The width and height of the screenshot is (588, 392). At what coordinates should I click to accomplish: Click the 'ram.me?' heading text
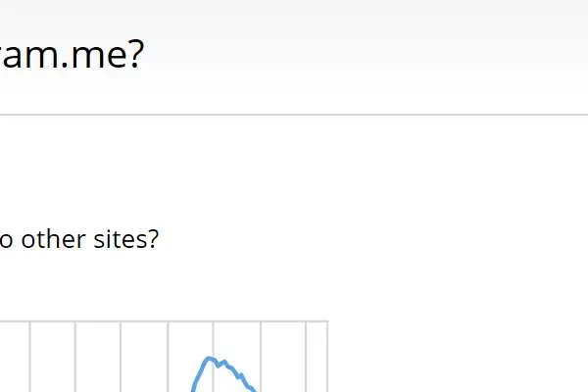[x=72, y=55]
